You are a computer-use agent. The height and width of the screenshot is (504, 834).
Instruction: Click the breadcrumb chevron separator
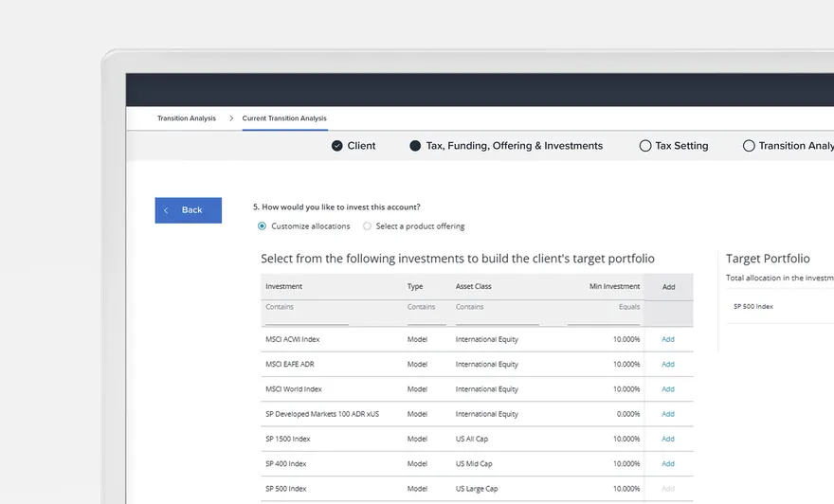(231, 118)
